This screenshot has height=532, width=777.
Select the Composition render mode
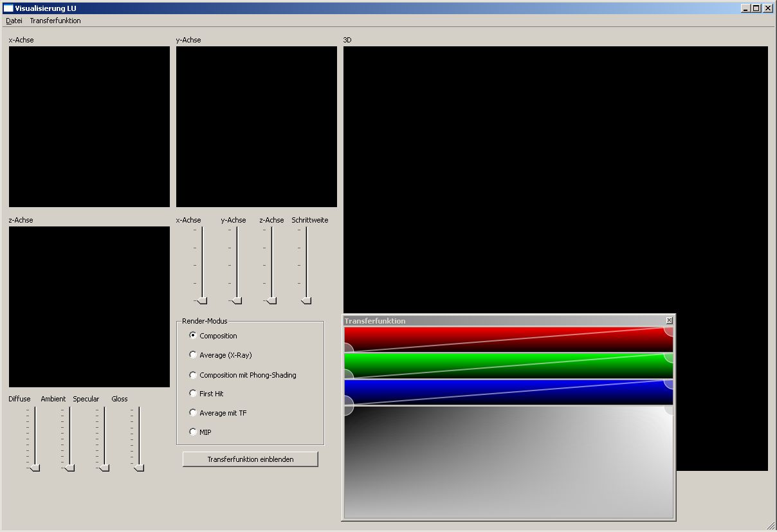coord(193,335)
